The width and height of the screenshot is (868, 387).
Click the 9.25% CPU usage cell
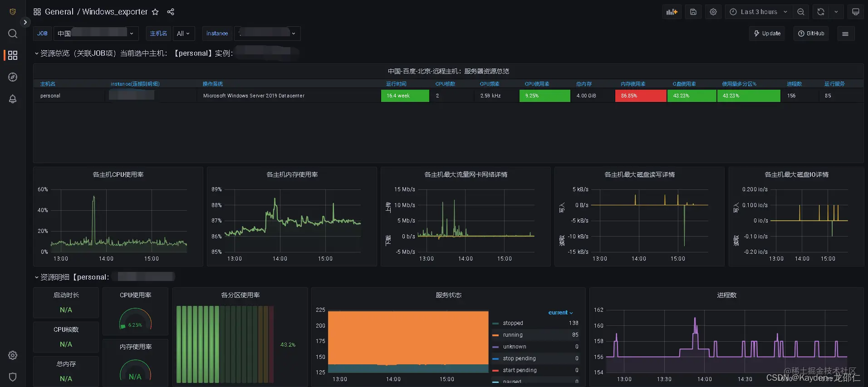[x=544, y=96]
